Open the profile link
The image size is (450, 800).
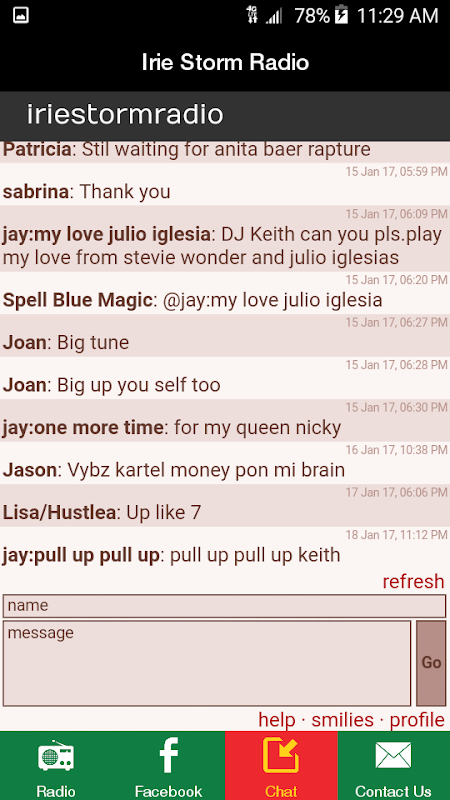click(417, 720)
